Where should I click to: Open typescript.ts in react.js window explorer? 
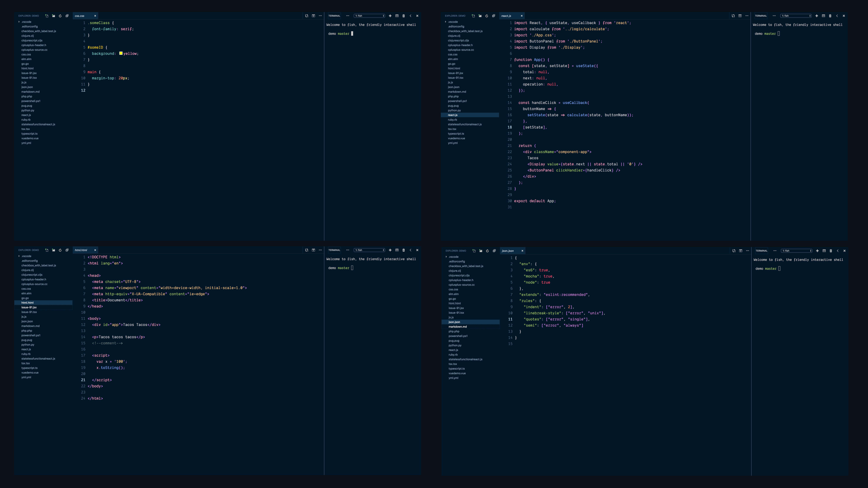pos(456,134)
